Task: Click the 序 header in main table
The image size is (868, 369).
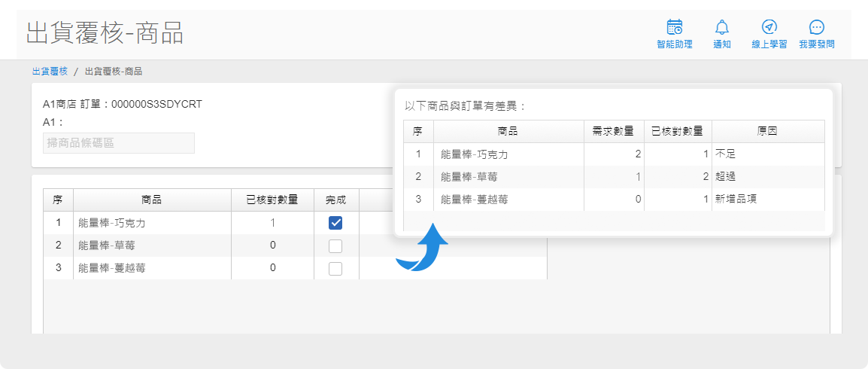Action: [58, 200]
